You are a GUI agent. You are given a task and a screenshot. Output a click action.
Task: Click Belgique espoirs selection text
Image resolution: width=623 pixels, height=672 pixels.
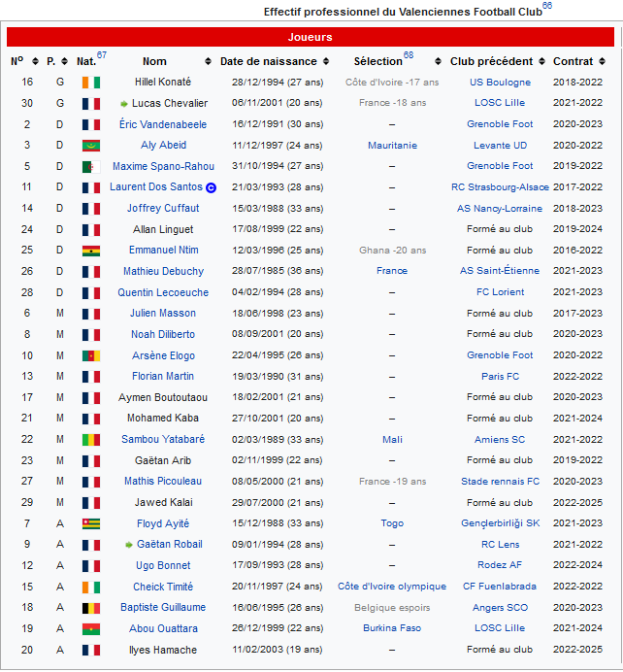392,608
